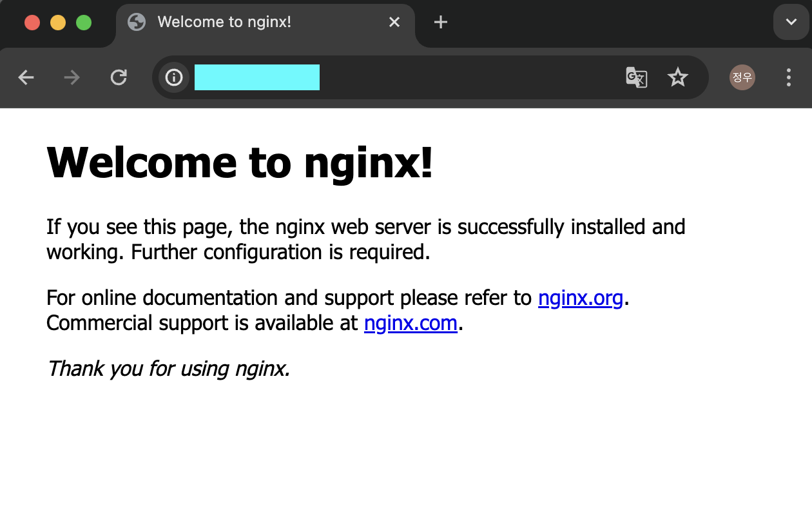Reload the nginx welcome page
This screenshot has height=517, width=812.
coord(119,78)
